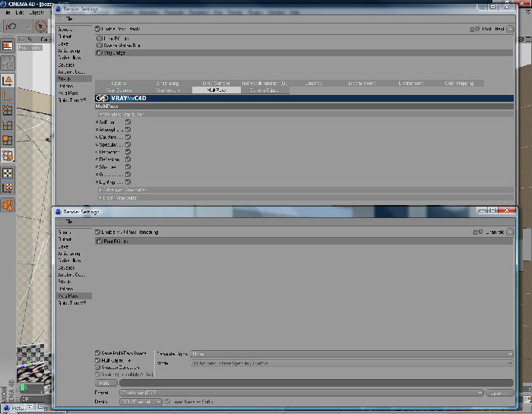532x414 pixels.
Task: Click the greyed Redo icon in main toolbar
Action: pos(25,27)
